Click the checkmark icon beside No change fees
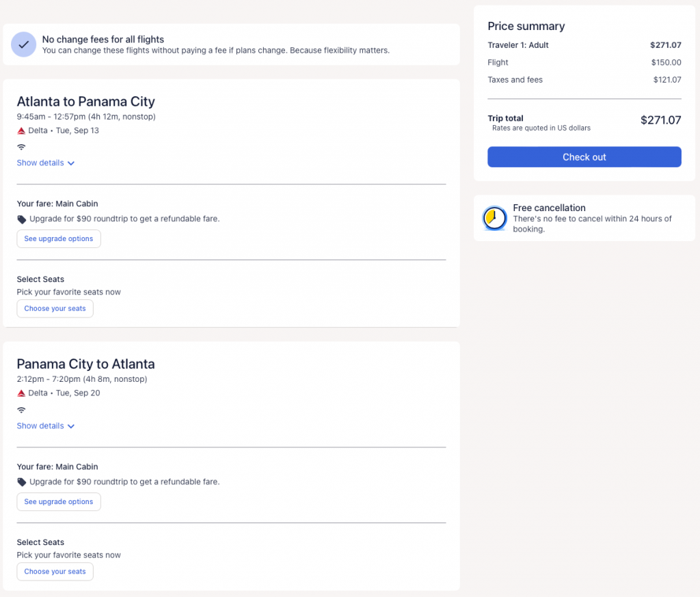 coord(24,44)
